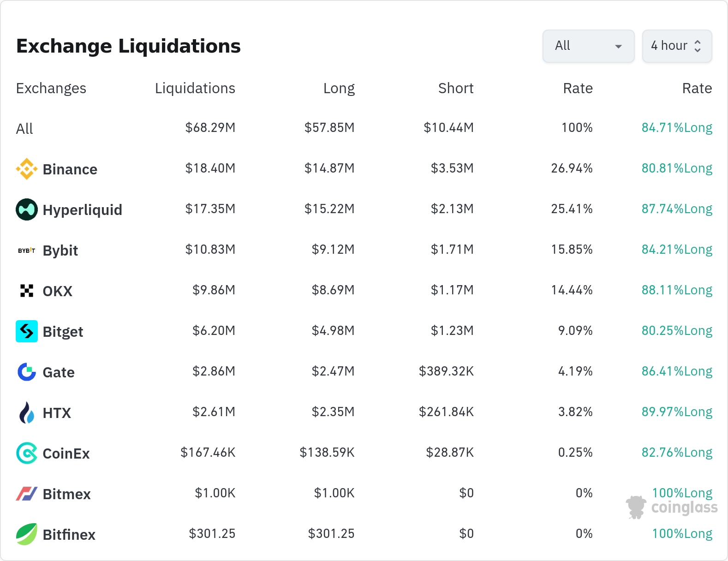Open the All symbols dropdown
This screenshot has width=728, height=561.
coord(588,46)
